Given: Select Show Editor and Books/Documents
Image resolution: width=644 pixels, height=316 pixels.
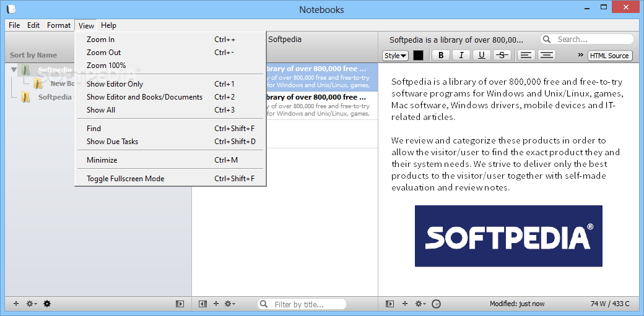Looking at the screenshot, I should tap(171, 97).
